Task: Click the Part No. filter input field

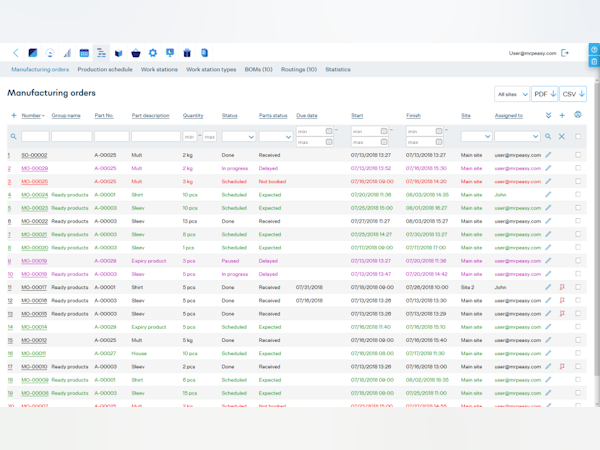Action: 111,136
